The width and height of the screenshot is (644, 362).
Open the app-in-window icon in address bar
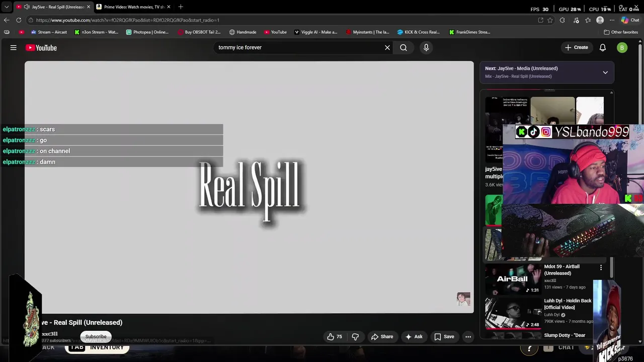click(540, 20)
